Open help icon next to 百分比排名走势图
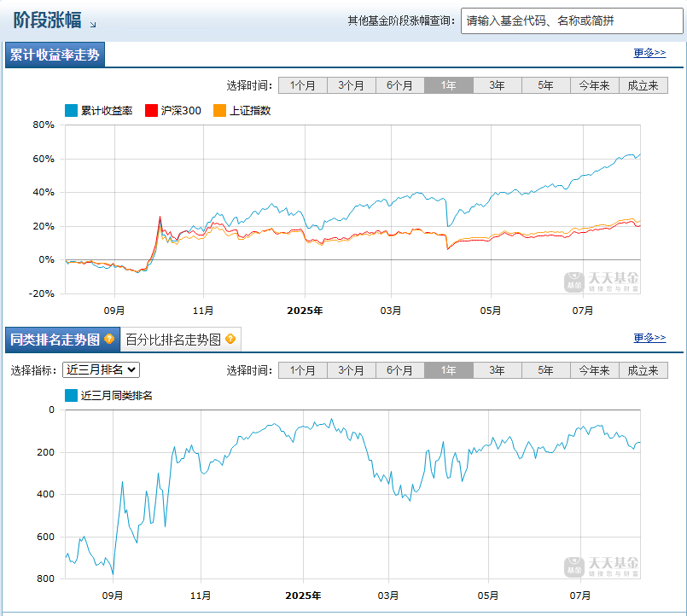Screen dimensions: 687x616 (230, 339)
